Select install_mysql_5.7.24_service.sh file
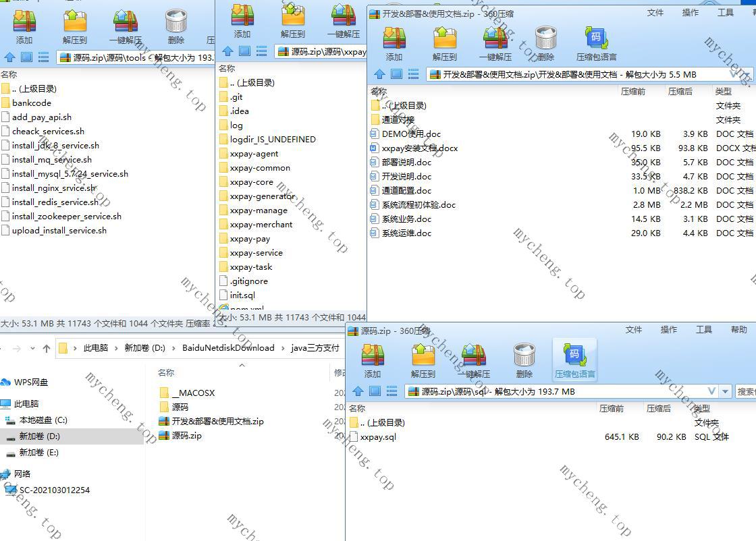 click(x=70, y=174)
